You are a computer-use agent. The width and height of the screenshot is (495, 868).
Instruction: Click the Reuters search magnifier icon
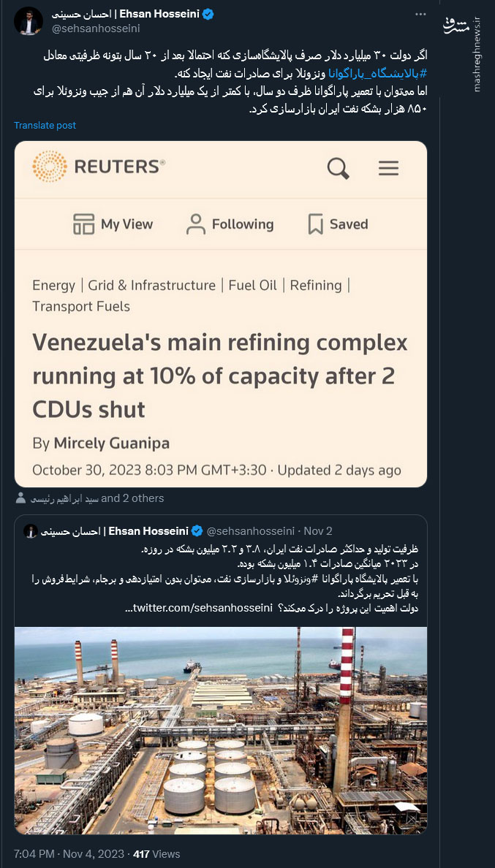pyautogui.click(x=338, y=168)
